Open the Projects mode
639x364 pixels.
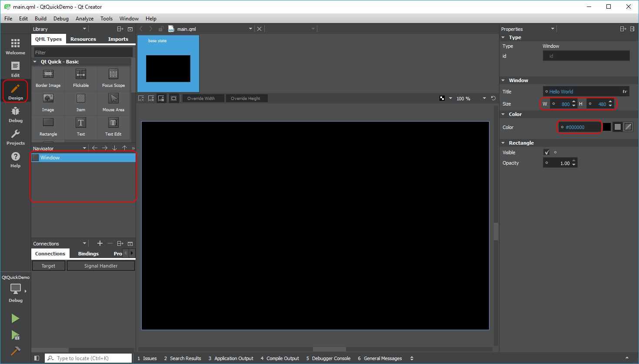(x=15, y=137)
